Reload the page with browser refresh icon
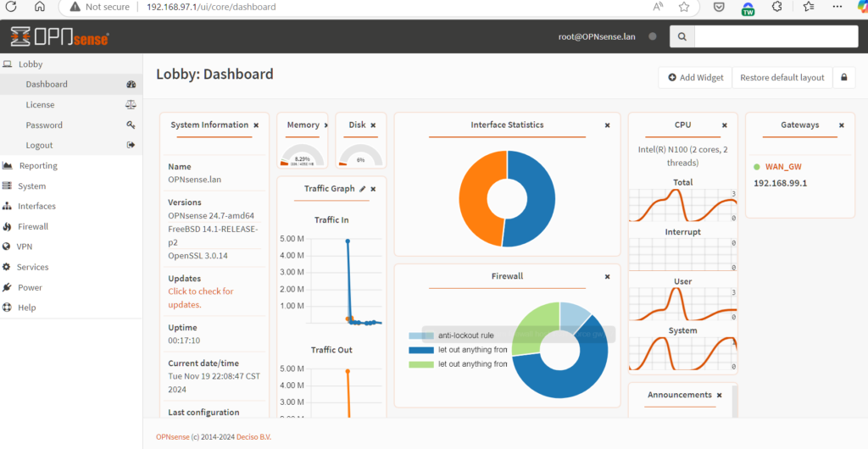This screenshot has width=868, height=449. 10,7
